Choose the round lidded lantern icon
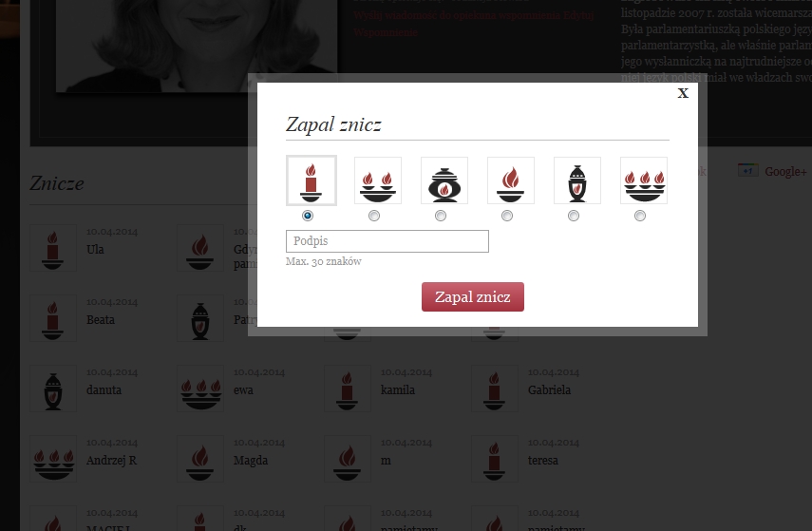The width and height of the screenshot is (812, 531). tap(444, 180)
